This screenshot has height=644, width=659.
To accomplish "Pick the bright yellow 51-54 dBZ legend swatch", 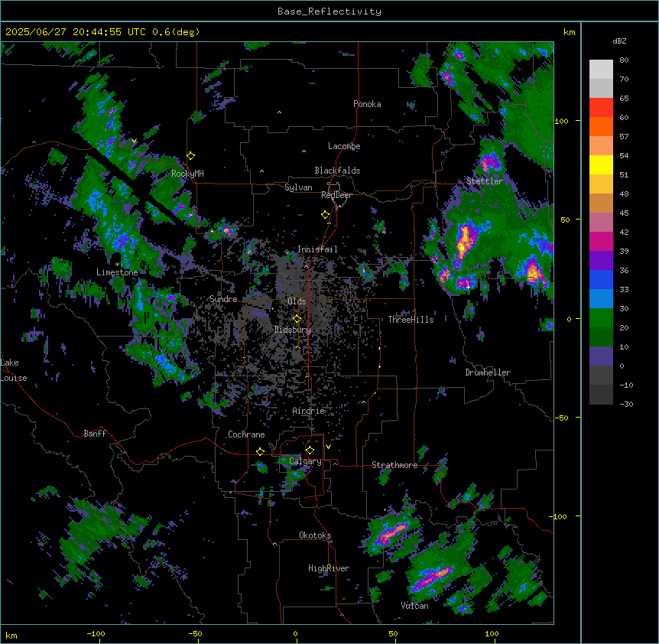I will pos(601,164).
